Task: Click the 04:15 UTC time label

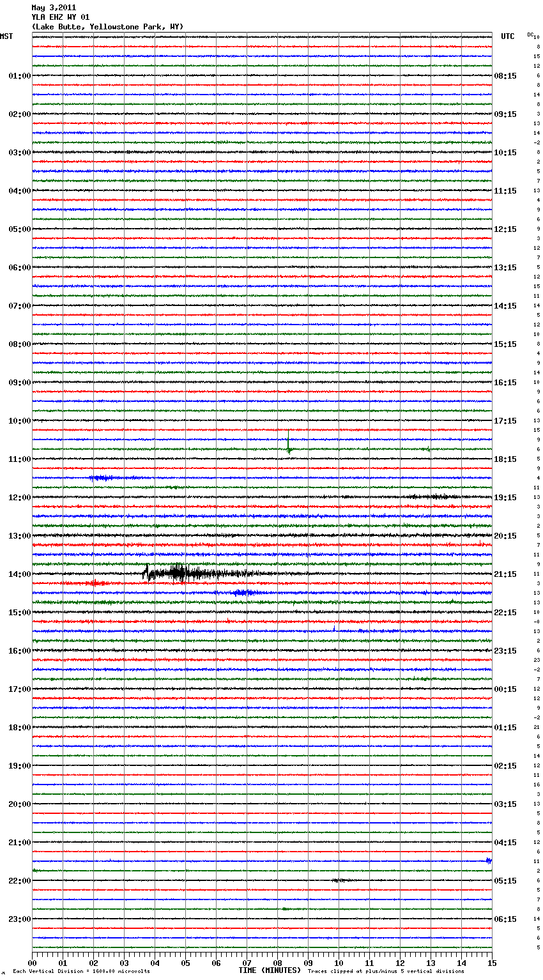Action: click(505, 843)
